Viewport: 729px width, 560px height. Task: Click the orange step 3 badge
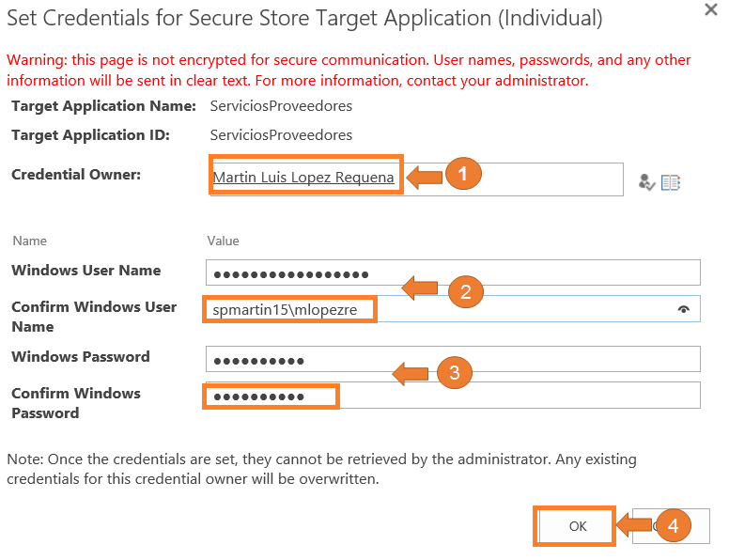[454, 373]
